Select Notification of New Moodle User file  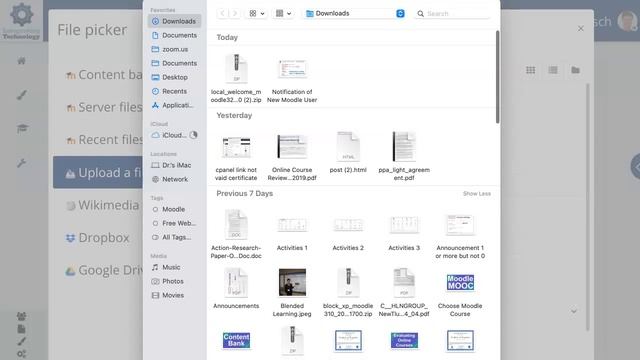[292, 78]
